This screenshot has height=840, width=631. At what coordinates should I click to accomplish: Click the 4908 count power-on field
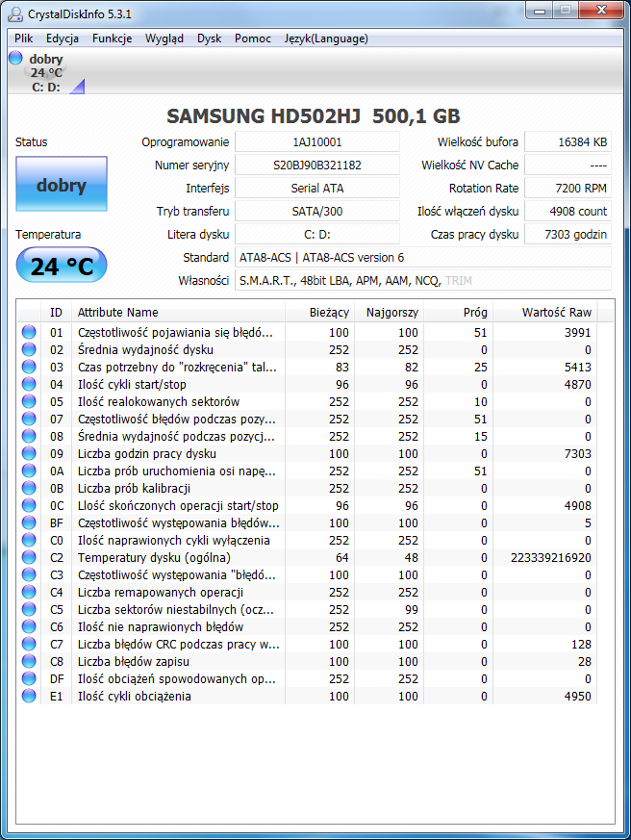pyautogui.click(x=568, y=211)
